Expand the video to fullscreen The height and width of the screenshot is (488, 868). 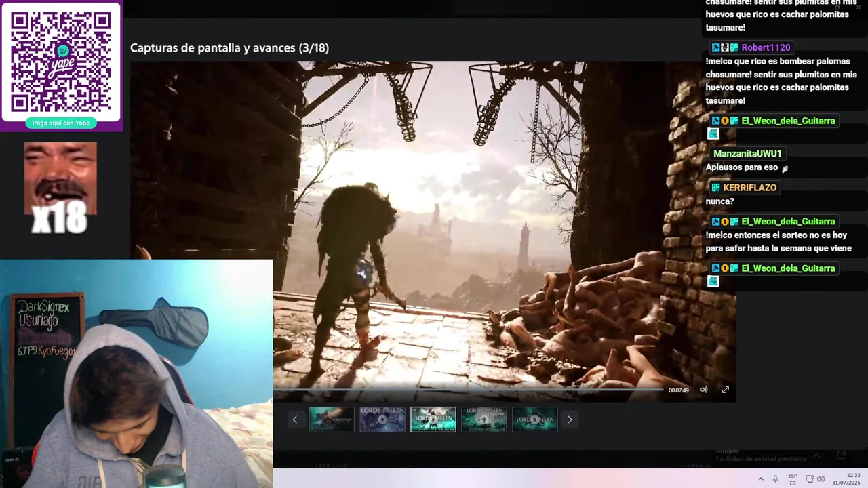(x=725, y=390)
